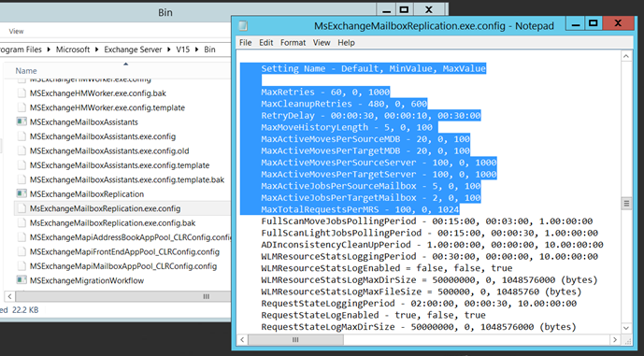The height and width of the screenshot is (356, 644).
Task: Select MSExchangeHMWorker.exe.config.bak file name
Action: [x=98, y=93]
